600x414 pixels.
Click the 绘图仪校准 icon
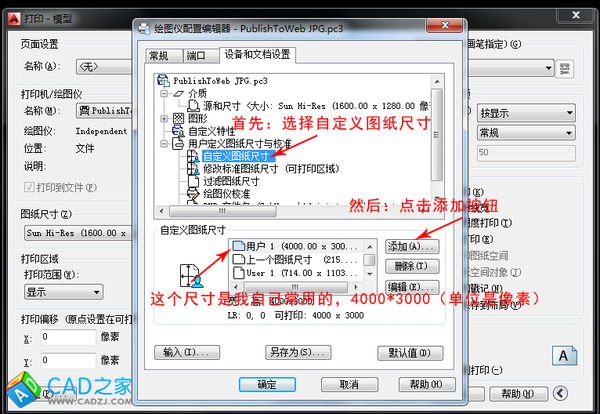click(x=193, y=194)
